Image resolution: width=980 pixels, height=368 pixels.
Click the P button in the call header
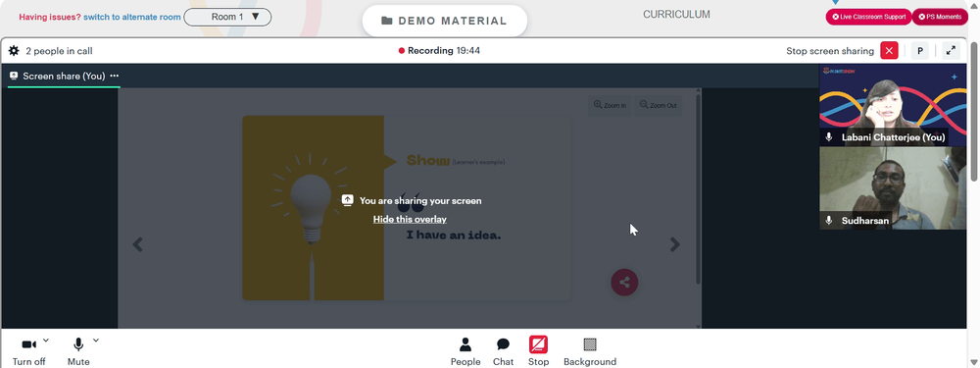(x=919, y=51)
